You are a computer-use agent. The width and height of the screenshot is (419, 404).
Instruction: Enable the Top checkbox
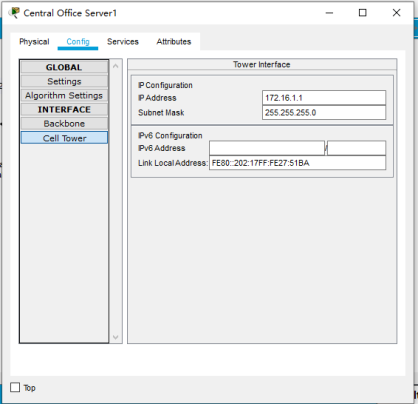[15, 387]
